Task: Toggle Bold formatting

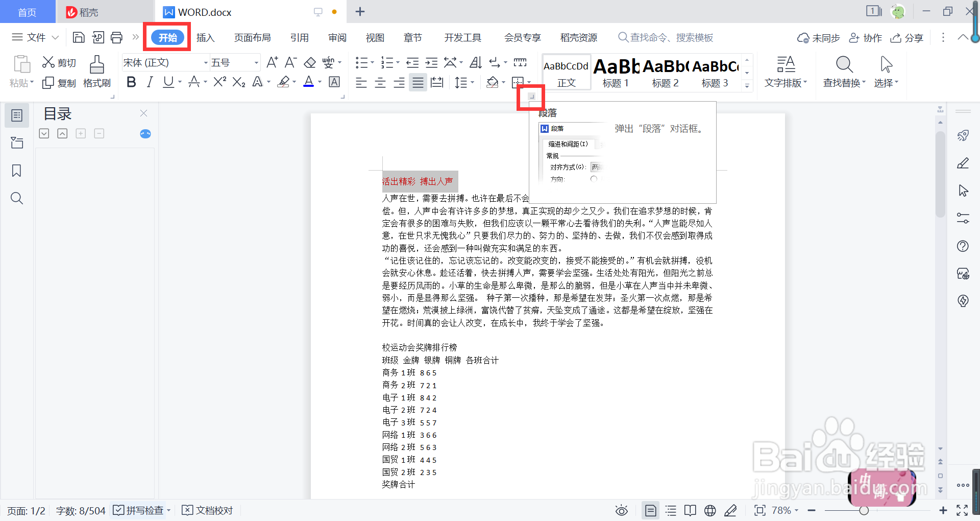Action: pos(131,82)
